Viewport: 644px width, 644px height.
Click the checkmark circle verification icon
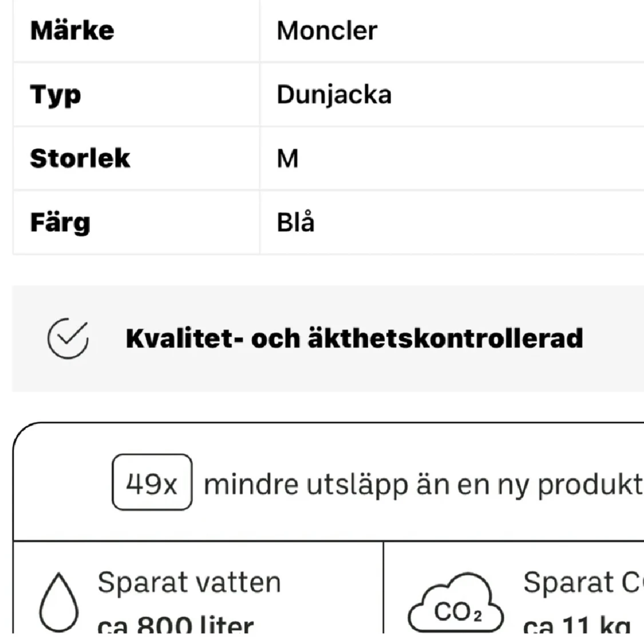pos(68,338)
